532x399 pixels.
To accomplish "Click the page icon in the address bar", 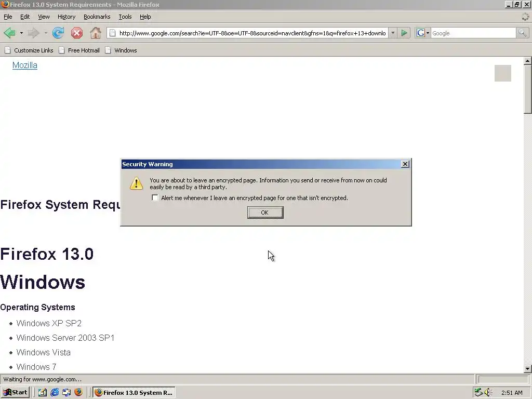I will pos(112,33).
